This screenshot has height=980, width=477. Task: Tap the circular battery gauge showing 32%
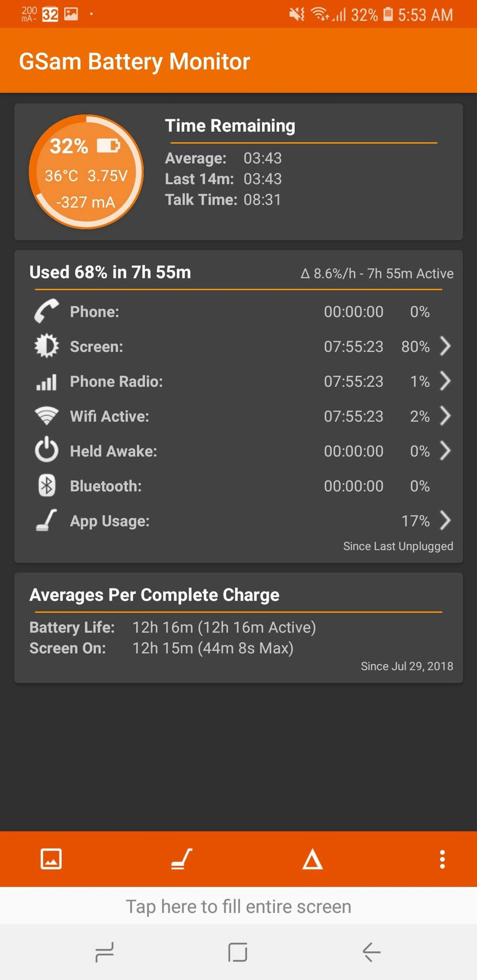[x=86, y=172]
